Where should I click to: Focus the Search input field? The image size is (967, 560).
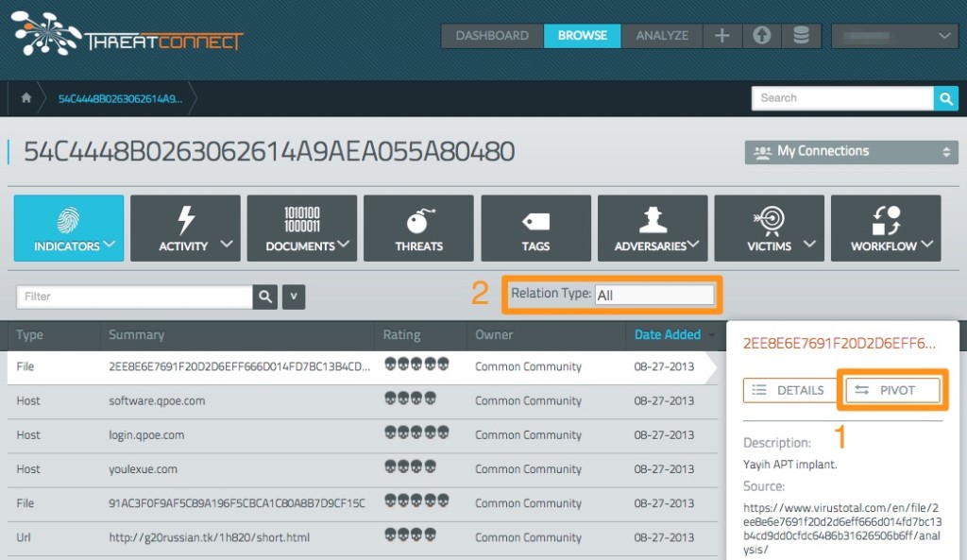pos(841,98)
